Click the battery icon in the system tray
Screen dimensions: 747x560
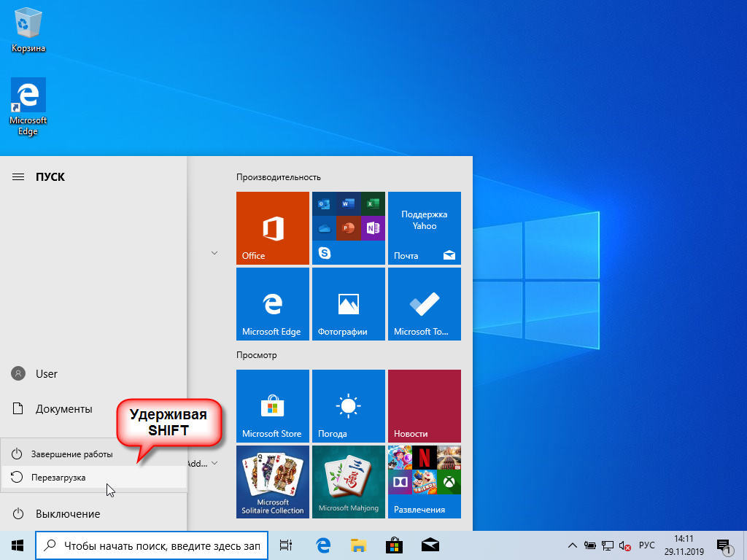pyautogui.click(x=589, y=545)
